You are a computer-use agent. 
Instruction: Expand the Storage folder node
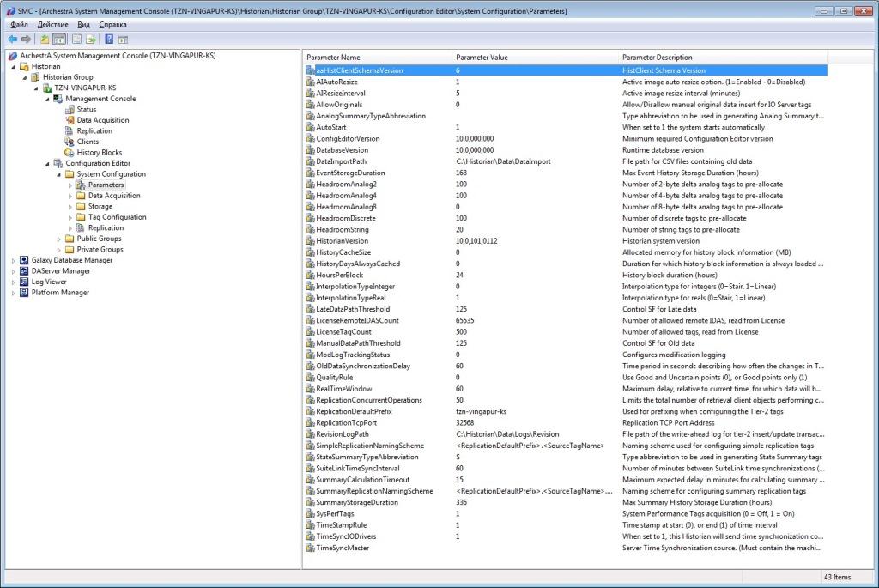70,207
